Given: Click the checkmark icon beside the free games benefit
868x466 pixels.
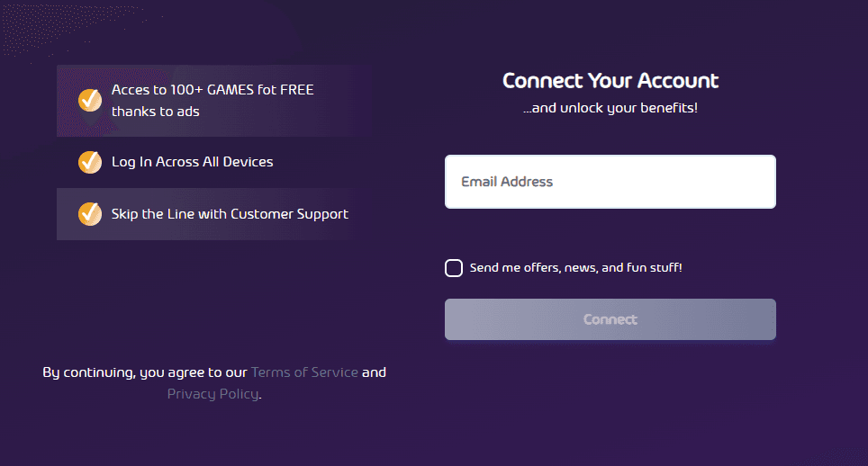Looking at the screenshot, I should coord(90,100).
